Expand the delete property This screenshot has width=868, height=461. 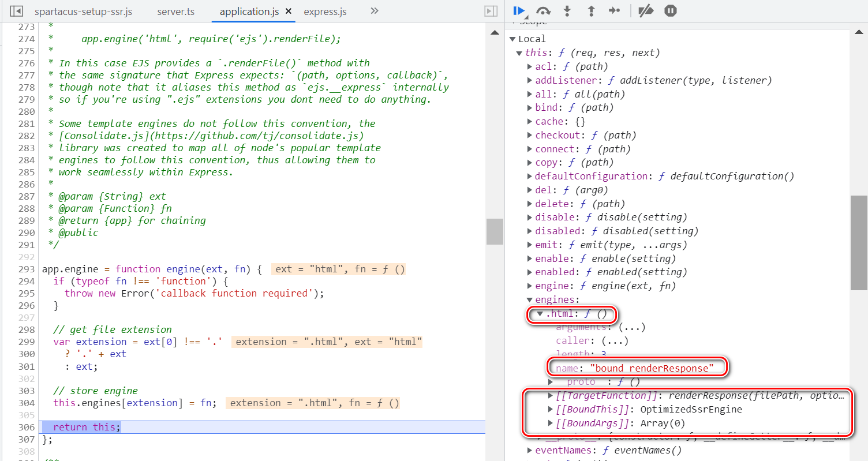click(529, 204)
